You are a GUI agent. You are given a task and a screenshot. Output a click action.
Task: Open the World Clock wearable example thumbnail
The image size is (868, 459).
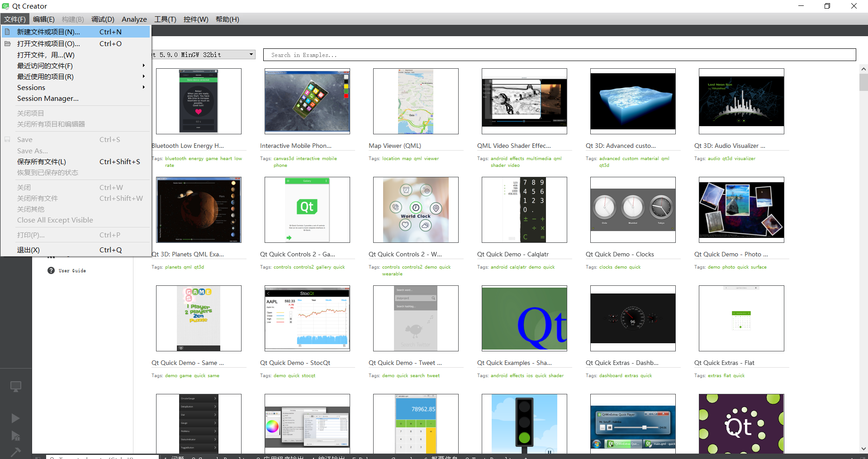(416, 210)
